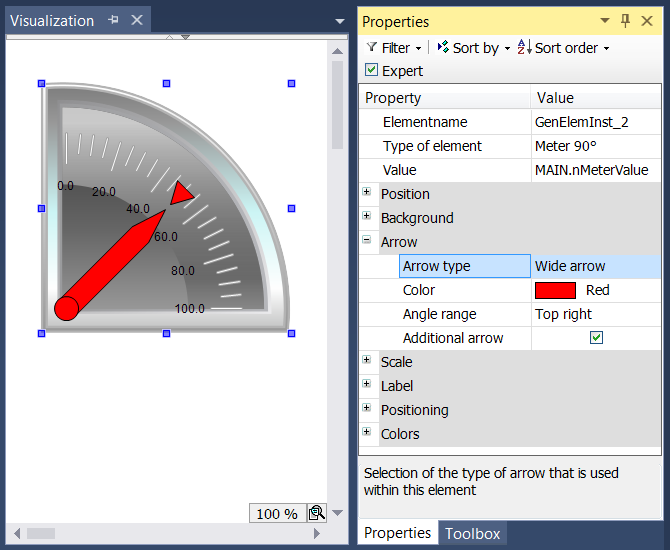Screen dimensions: 670x550
Task: Select the Elementname property label
Action: 425,122
